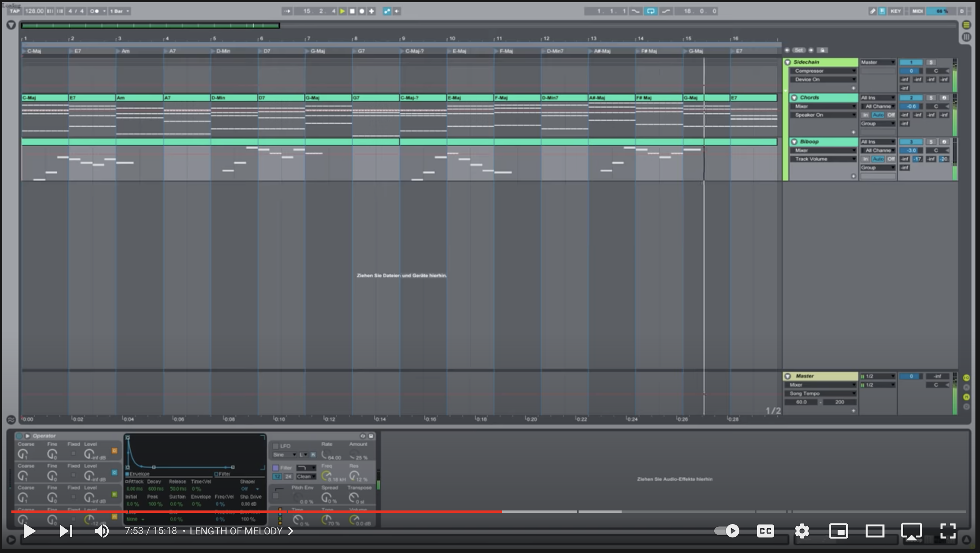Switch to Session View with yellow selector icon

pos(966,25)
